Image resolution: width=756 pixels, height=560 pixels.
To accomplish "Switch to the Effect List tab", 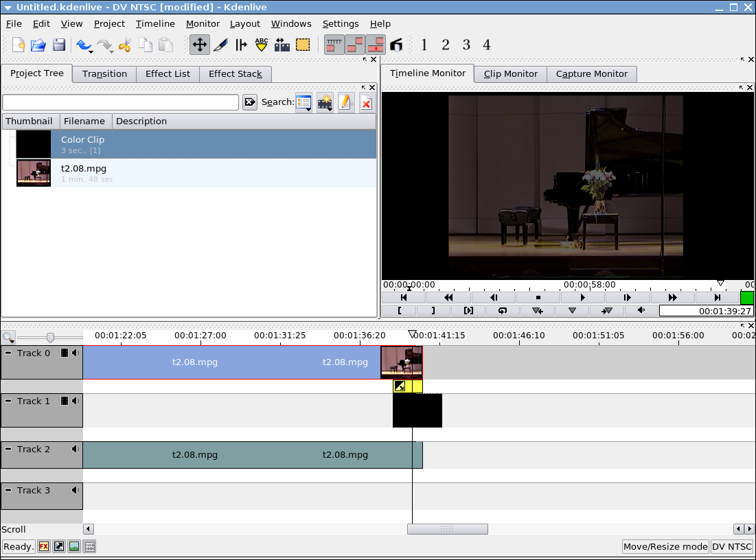I will click(168, 73).
